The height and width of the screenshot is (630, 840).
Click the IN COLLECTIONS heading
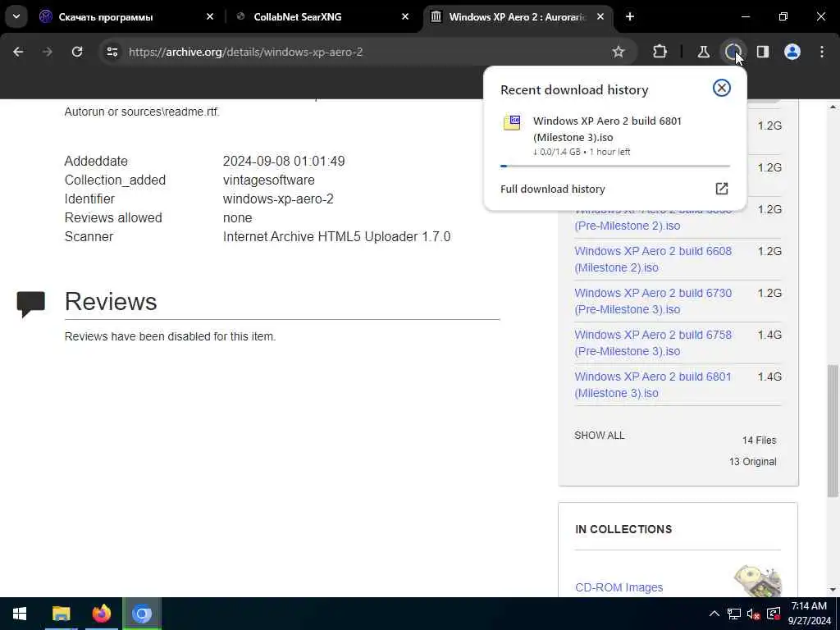click(623, 529)
